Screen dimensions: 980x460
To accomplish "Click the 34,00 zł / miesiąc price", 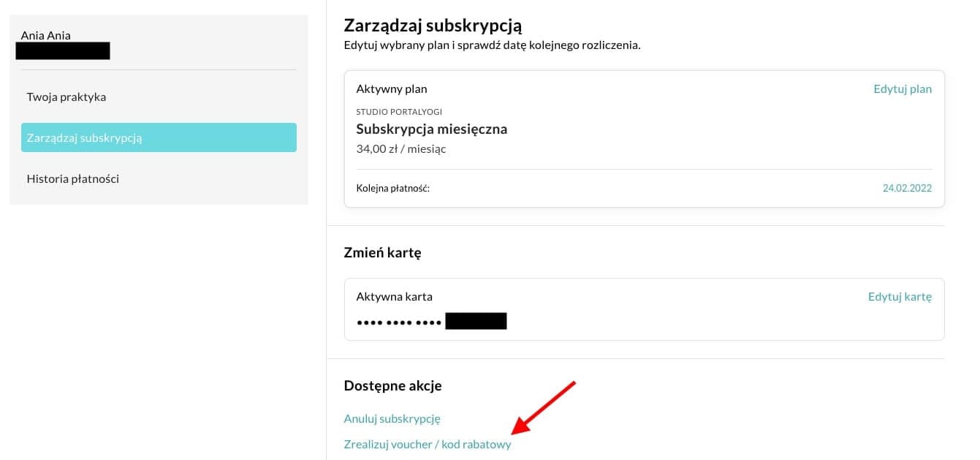I will pyautogui.click(x=400, y=149).
